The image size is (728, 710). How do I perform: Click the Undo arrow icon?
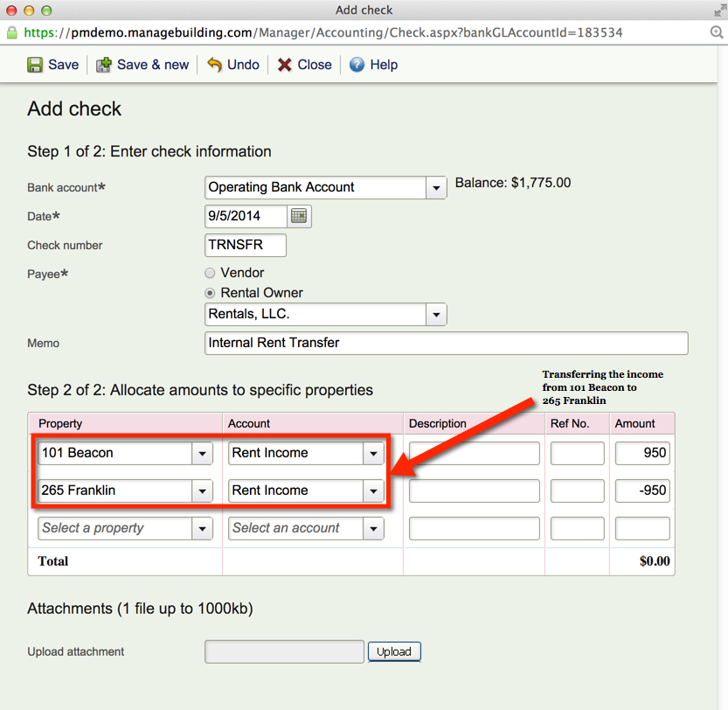point(214,65)
